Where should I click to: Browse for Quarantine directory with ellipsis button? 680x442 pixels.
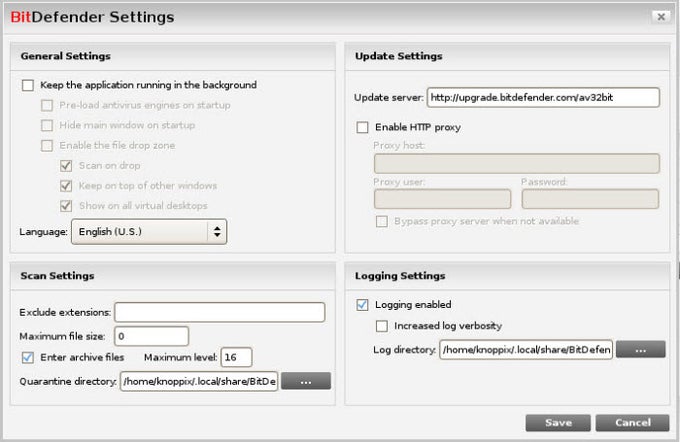306,381
